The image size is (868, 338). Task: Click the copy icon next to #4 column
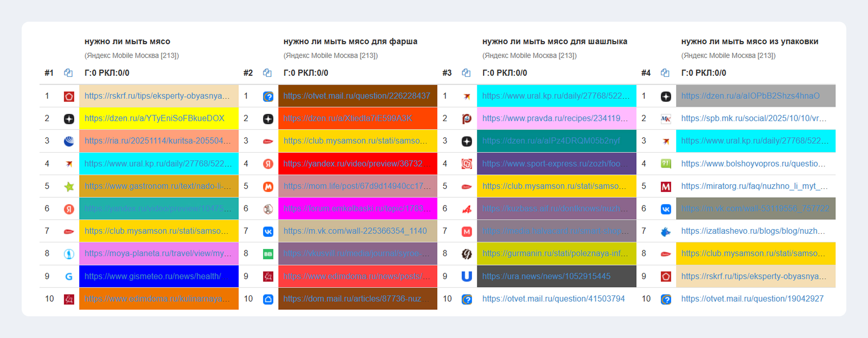tap(665, 73)
